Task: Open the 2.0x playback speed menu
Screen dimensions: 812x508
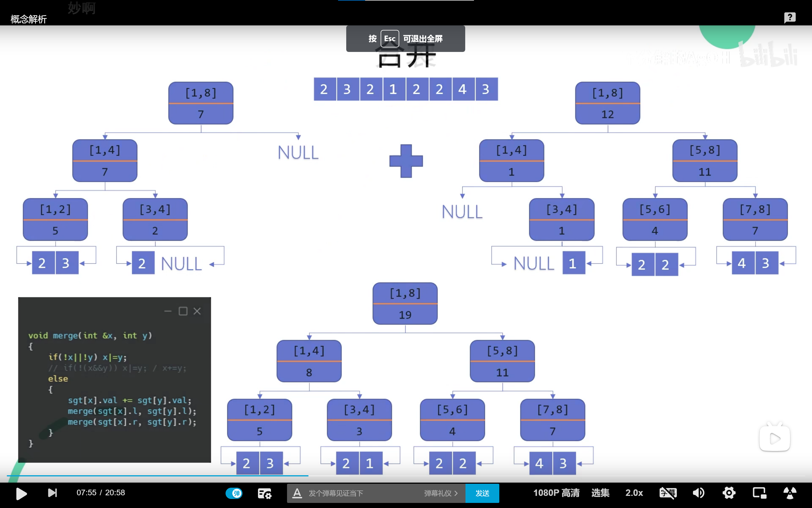Action: pos(634,493)
